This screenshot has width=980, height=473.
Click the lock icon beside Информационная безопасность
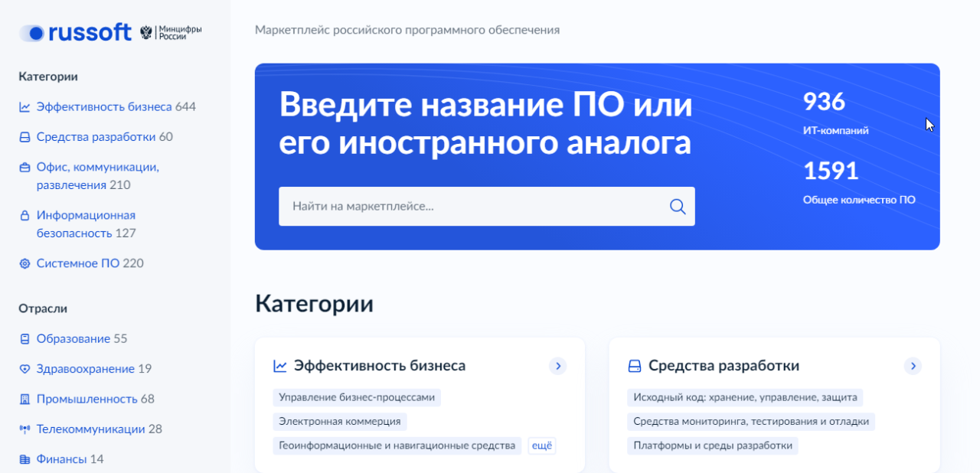[x=24, y=216]
